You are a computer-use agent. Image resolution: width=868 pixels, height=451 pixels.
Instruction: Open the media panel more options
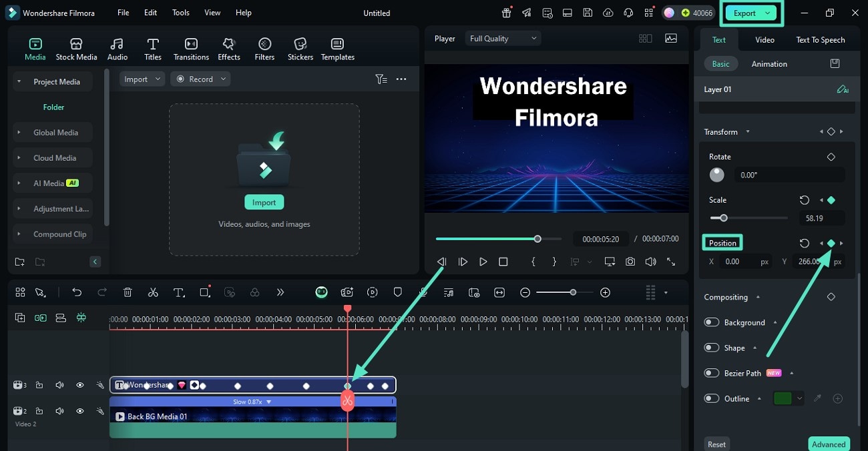point(401,79)
